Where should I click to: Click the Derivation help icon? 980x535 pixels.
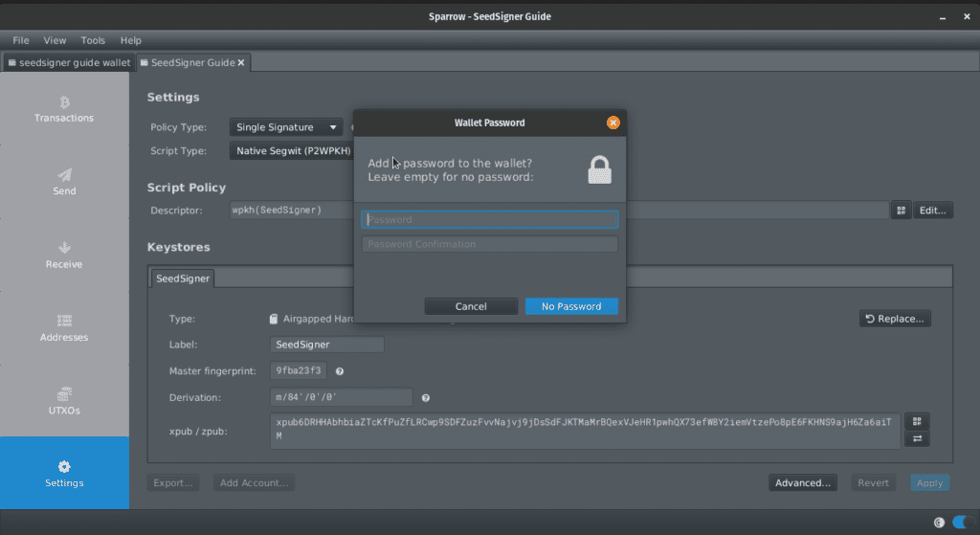426,398
